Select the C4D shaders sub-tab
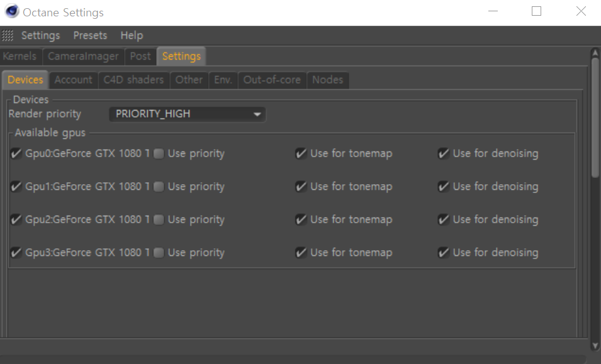The height and width of the screenshot is (364, 601). 133,80
